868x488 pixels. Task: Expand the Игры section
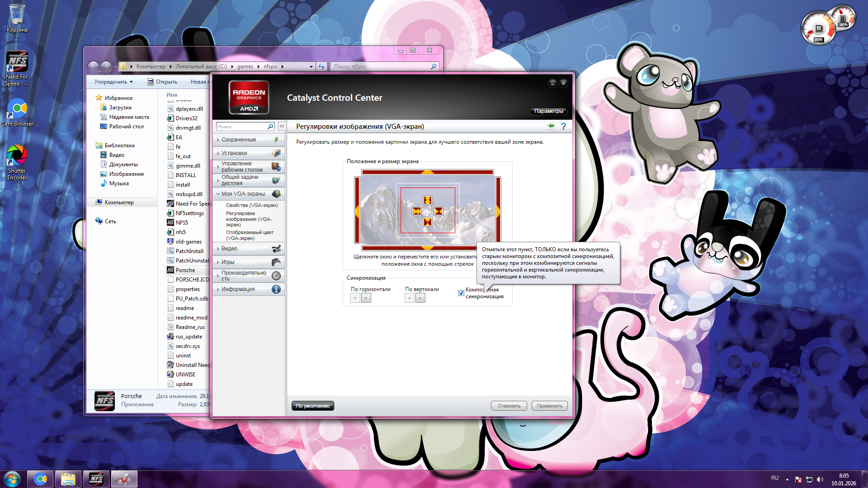point(228,262)
